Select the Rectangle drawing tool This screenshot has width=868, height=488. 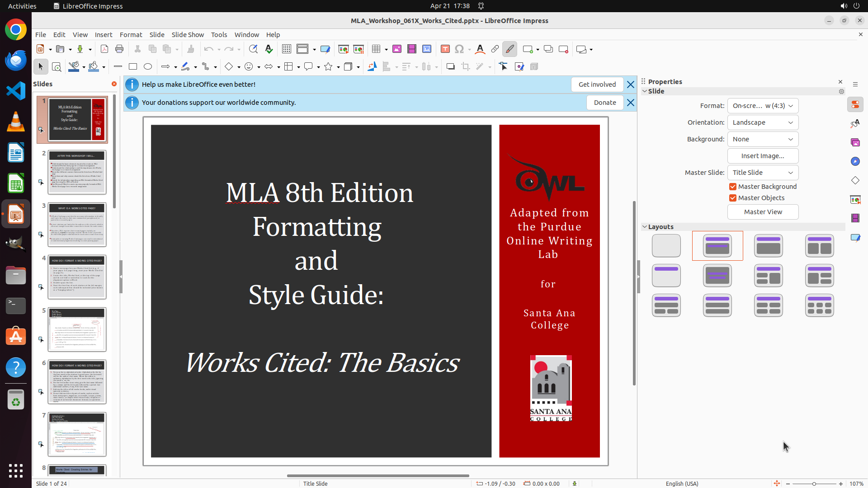click(x=133, y=66)
